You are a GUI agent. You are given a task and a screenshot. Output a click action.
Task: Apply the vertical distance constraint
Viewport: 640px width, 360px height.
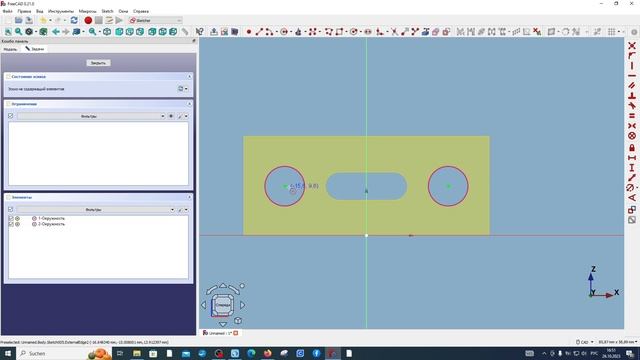[x=632, y=168]
